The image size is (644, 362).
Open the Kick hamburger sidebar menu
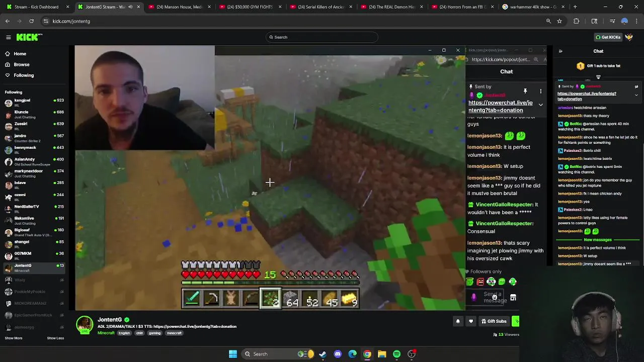tap(8, 37)
